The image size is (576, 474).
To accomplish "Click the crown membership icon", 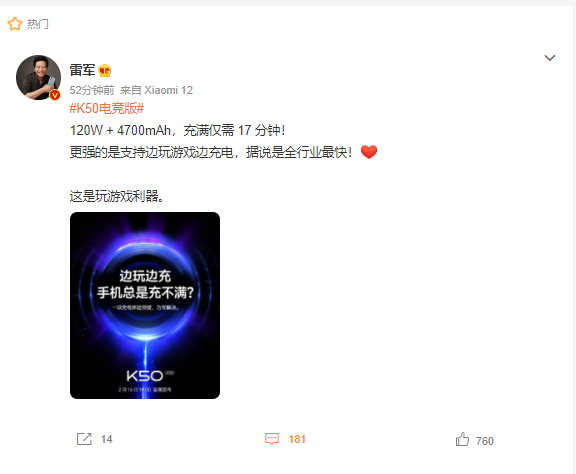I will (105, 71).
